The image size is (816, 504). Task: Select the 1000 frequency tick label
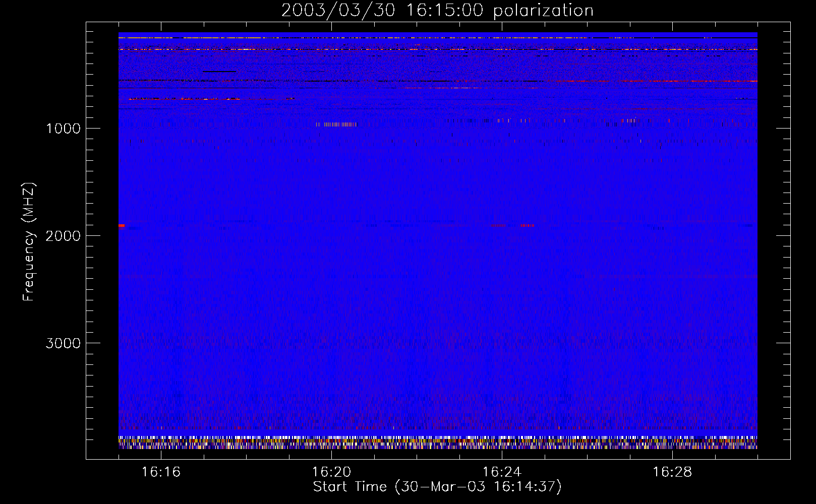click(x=63, y=129)
